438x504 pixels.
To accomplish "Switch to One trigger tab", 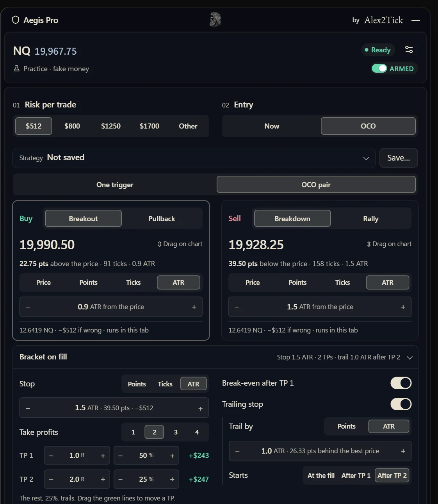I will 115,184.
